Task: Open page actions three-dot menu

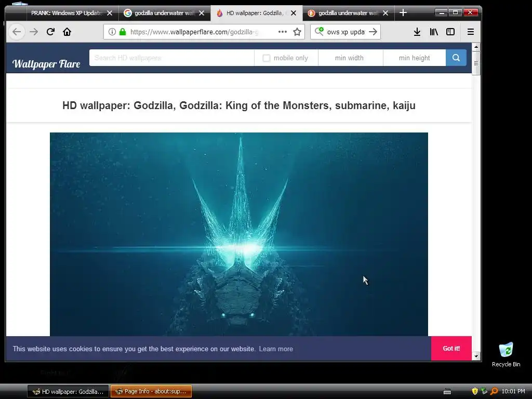Action: point(283,32)
